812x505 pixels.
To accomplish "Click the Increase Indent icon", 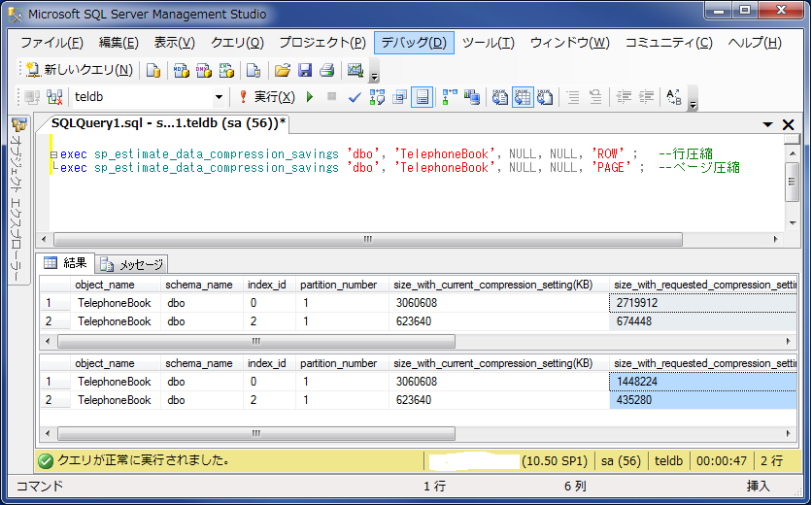I will [x=646, y=97].
